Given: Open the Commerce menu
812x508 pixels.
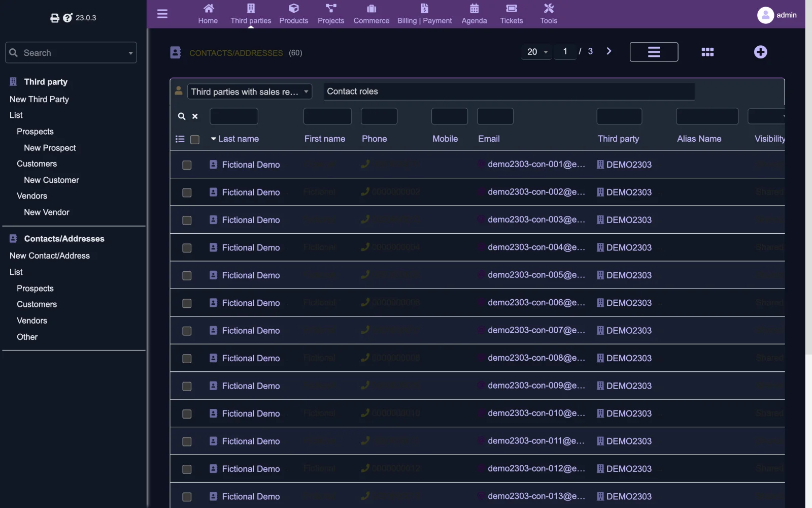Looking at the screenshot, I should point(371,14).
